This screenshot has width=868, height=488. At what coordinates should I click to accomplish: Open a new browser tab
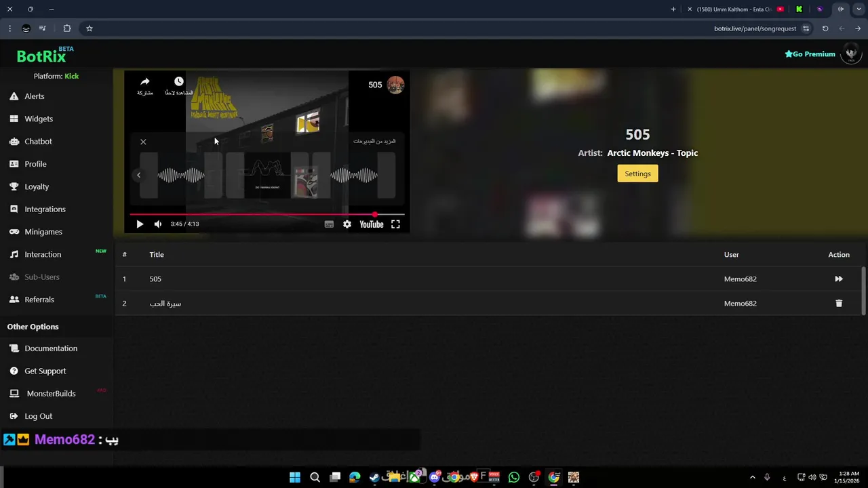pos(673,9)
